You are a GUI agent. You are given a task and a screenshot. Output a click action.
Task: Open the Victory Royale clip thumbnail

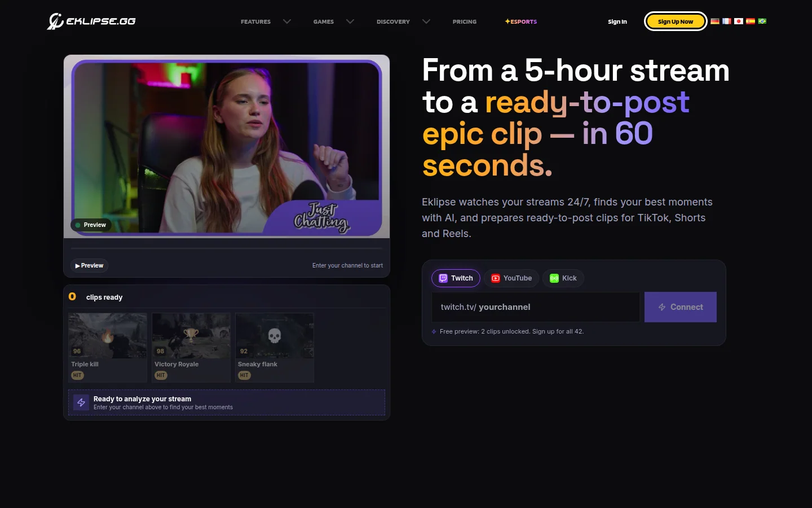click(x=191, y=336)
